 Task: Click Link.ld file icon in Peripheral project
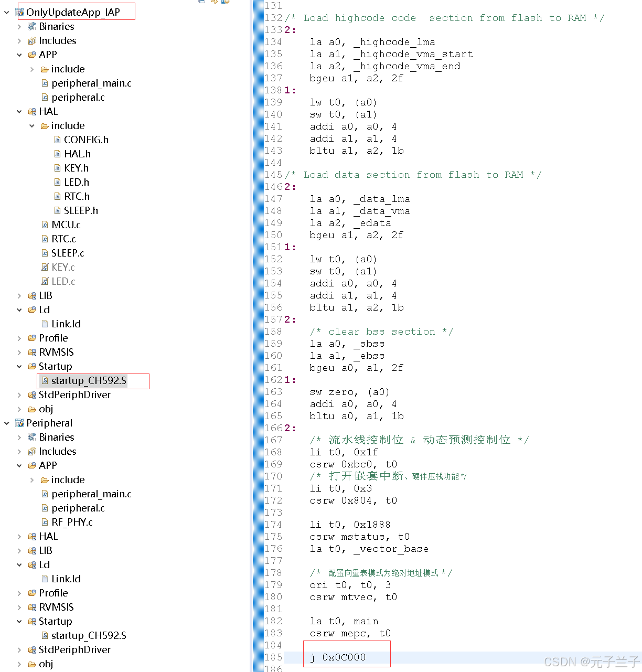(x=45, y=579)
